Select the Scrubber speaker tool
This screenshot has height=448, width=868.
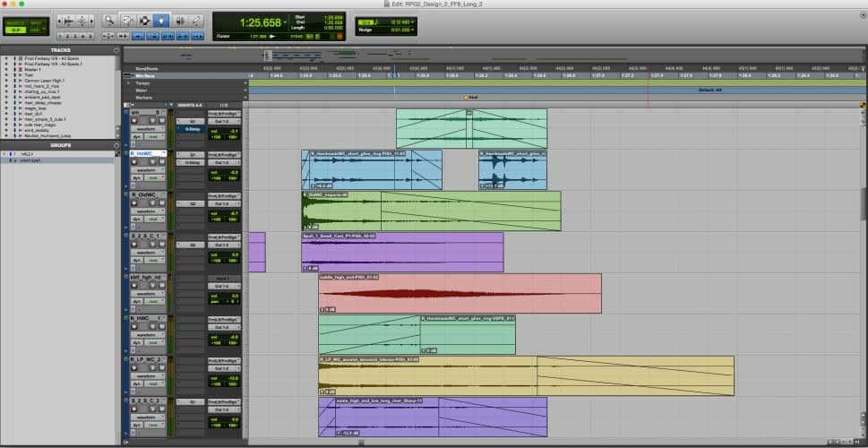(179, 19)
